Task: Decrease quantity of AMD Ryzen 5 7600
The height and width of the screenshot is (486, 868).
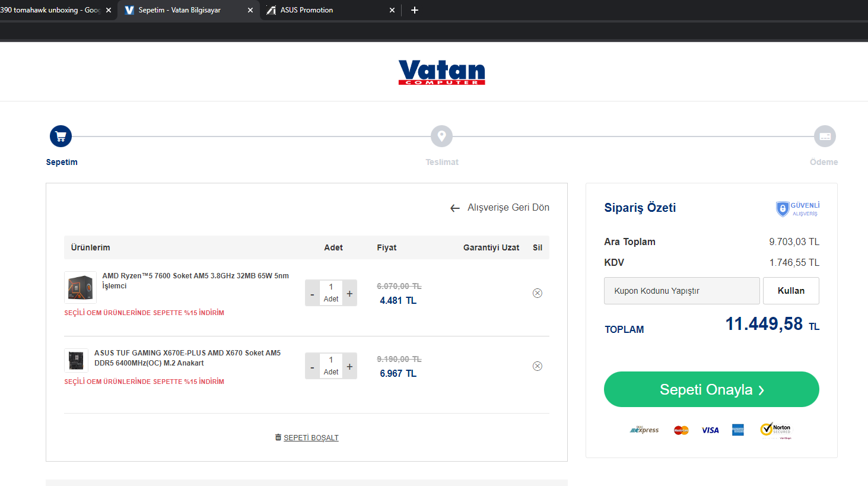Action: coord(312,294)
